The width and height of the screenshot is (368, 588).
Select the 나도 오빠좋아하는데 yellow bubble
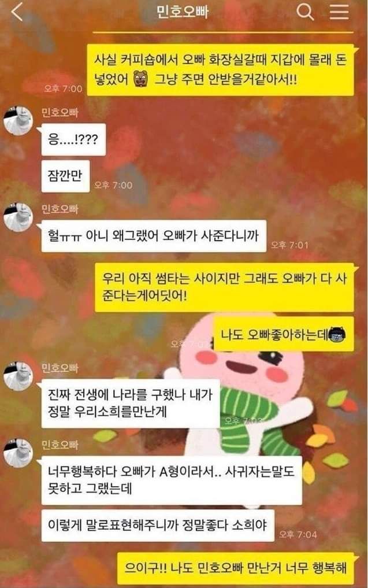coord(284,334)
